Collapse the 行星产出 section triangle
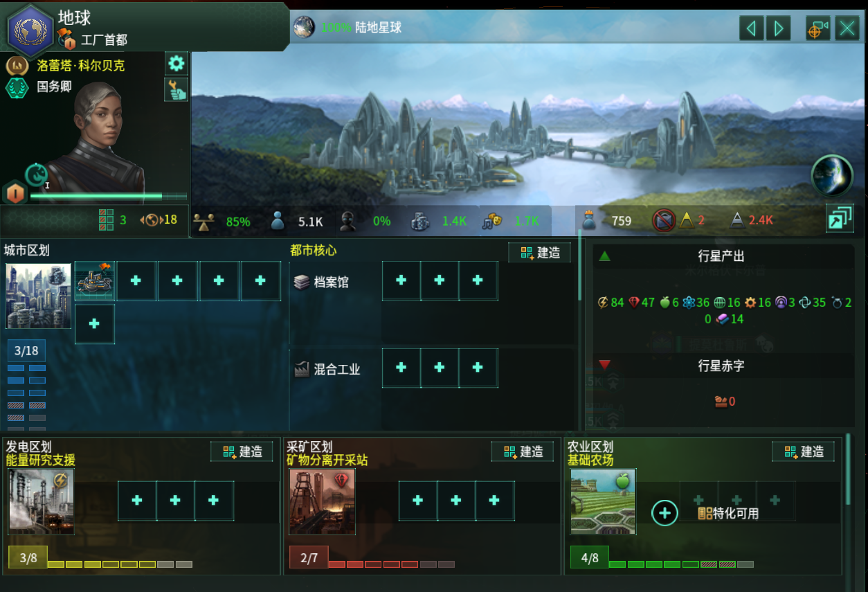The height and width of the screenshot is (592, 868). tap(605, 256)
